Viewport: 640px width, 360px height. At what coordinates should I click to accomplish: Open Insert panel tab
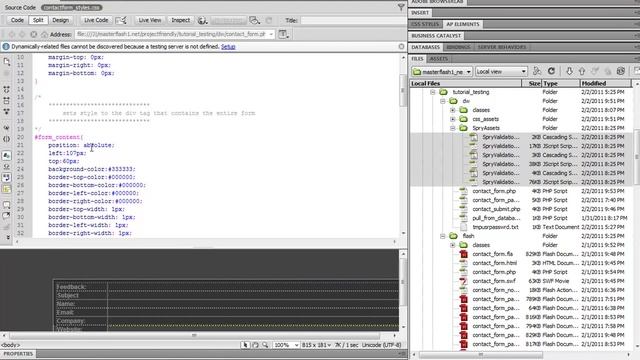tap(420, 13)
